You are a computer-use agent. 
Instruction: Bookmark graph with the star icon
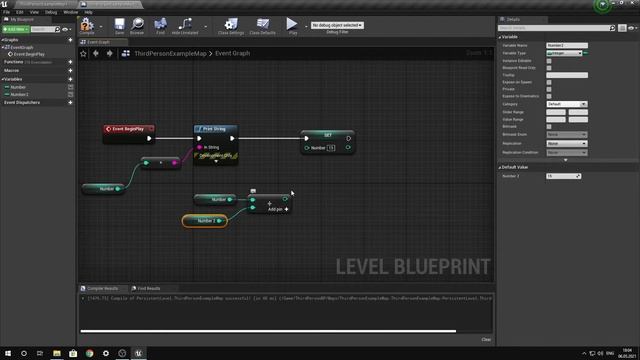point(83,53)
